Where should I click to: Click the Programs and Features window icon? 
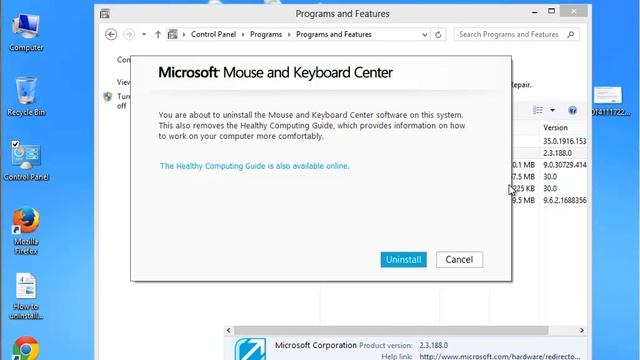(105, 14)
